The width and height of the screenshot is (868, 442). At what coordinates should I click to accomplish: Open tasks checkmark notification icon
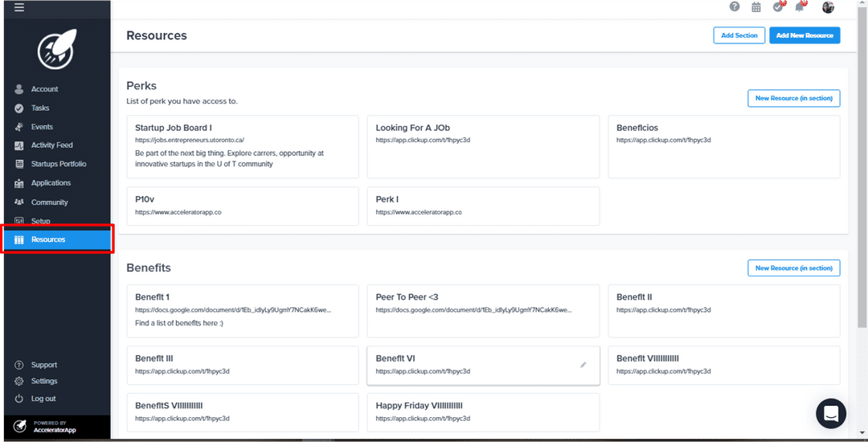pos(777,7)
